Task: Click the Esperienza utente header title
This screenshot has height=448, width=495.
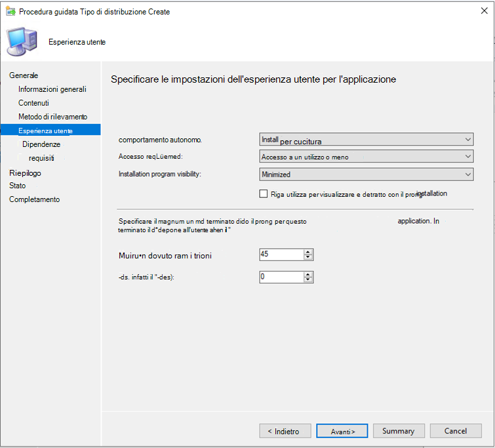Action: 77,42
